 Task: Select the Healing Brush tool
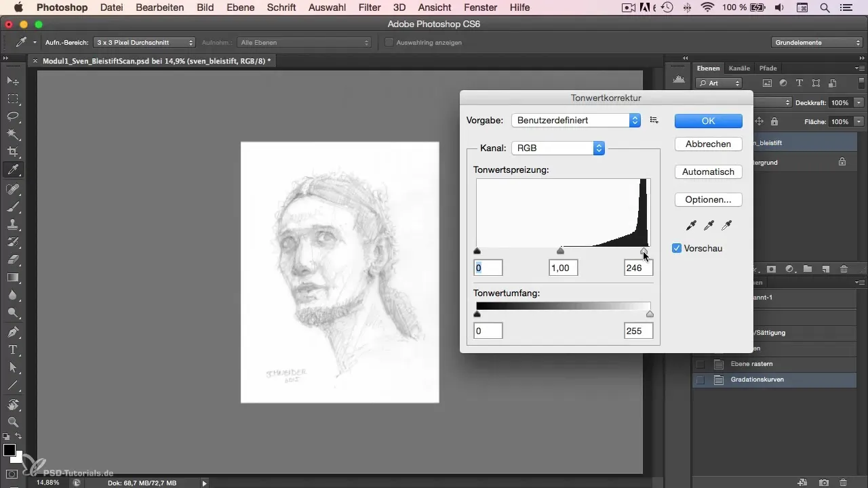[x=12, y=189]
